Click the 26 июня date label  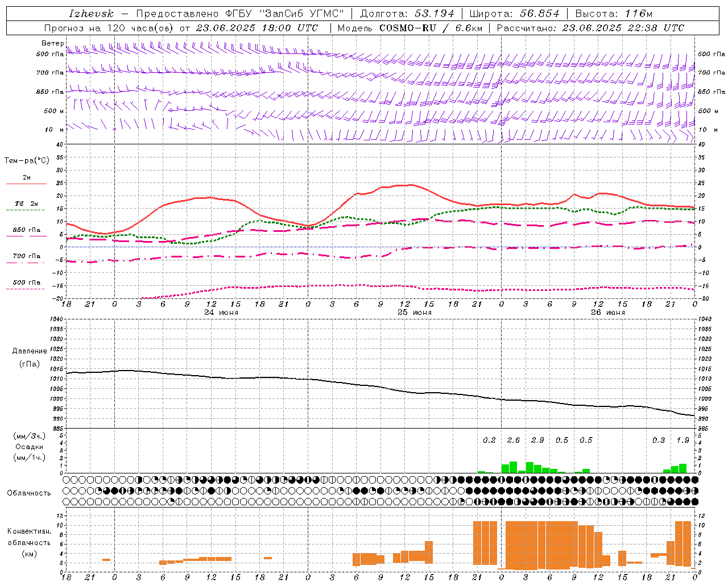(x=607, y=313)
